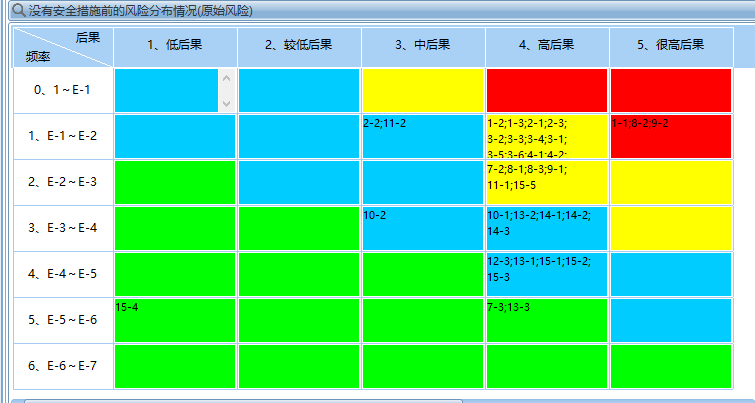
Task: Click blue cell in row E-4~E-5 under 很高后果
Action: 671,274
